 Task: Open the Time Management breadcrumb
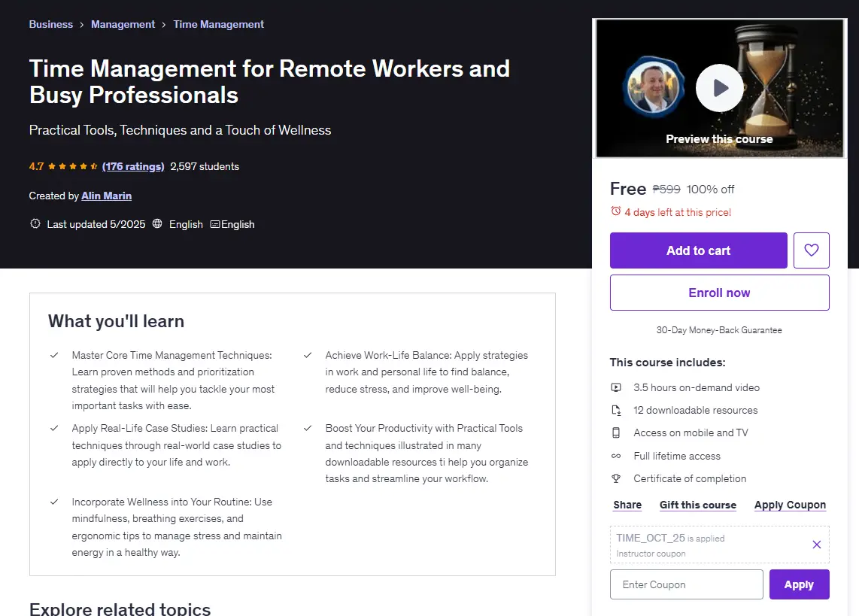(219, 24)
